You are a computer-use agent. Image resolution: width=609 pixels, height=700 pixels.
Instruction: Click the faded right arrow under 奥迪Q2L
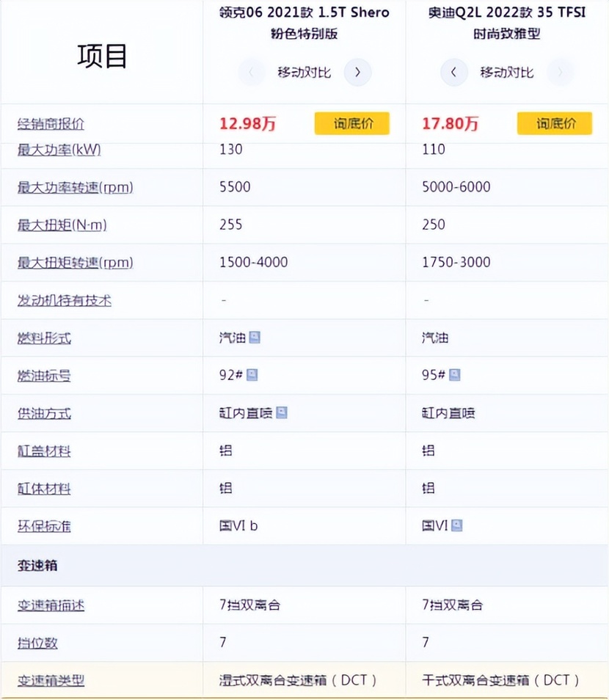560,72
